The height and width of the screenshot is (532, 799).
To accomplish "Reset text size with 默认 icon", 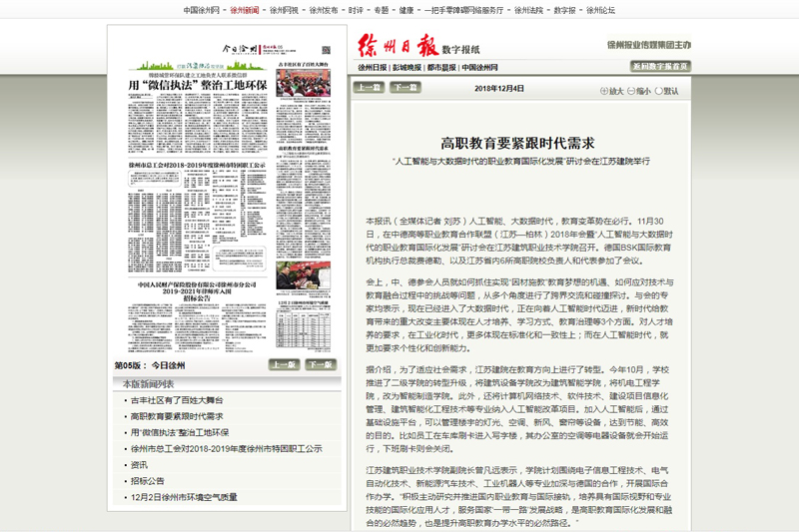I will click(x=659, y=90).
